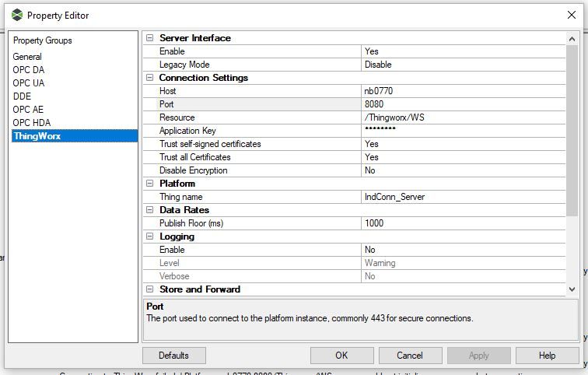Screen dimensions: 588x375
Task: Click the Verbose value No
Action: coord(463,276)
